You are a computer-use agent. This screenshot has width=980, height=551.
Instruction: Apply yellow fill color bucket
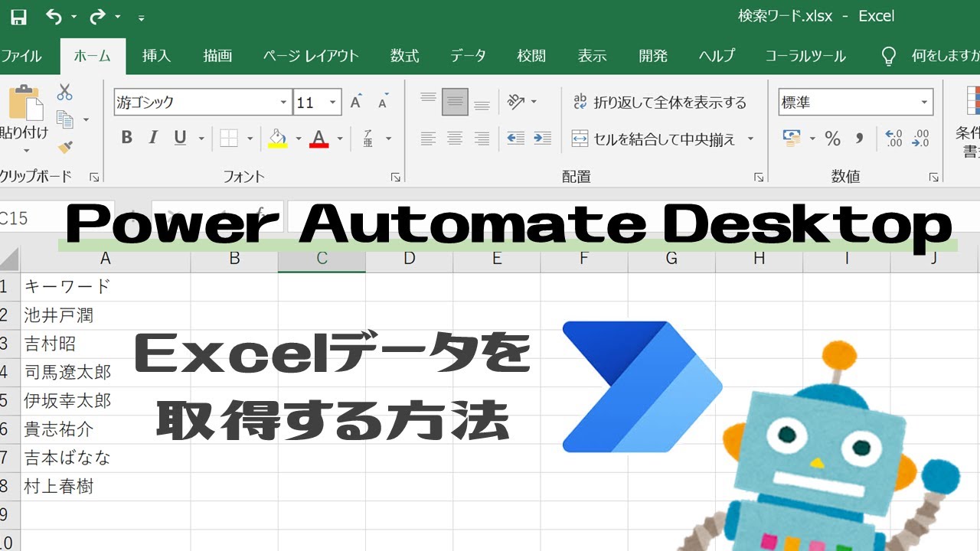(278, 139)
